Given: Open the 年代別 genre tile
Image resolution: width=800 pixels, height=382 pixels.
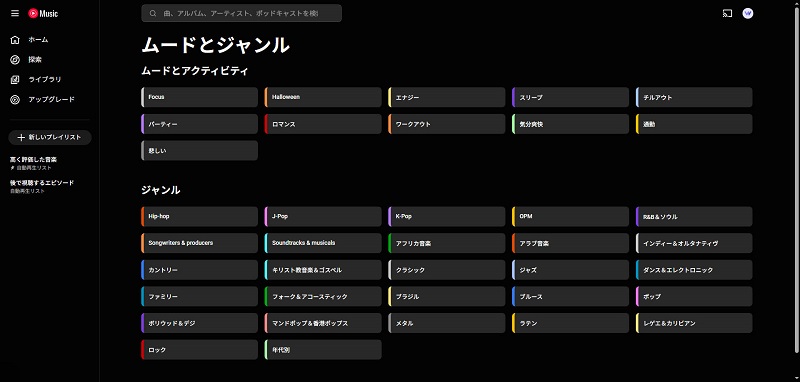Looking at the screenshot, I should point(323,350).
